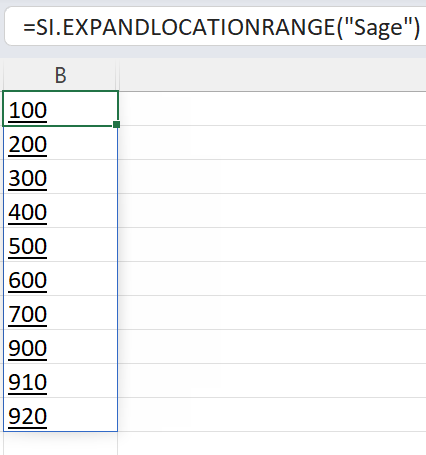Select the cell containing 700
Image resolution: width=426 pixels, height=455 pixels.
pos(60,313)
